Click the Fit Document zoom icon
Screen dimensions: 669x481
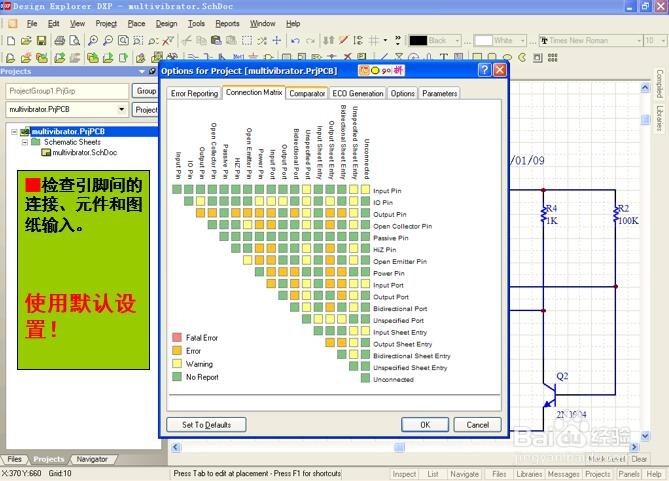click(123, 41)
